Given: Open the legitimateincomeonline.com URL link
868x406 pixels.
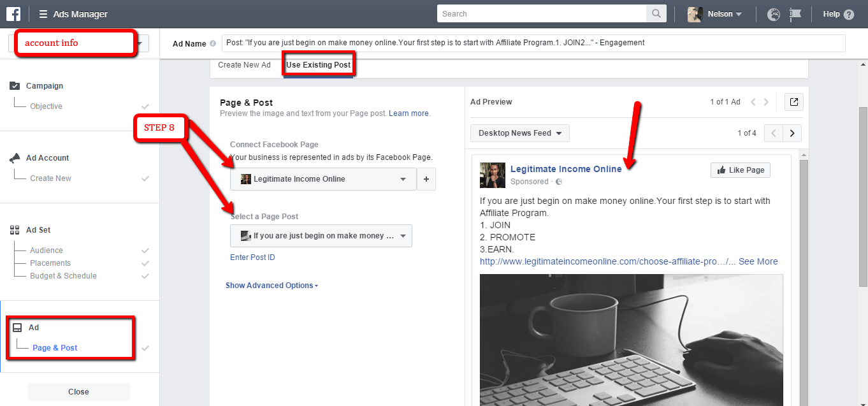Looking at the screenshot, I should click(x=608, y=261).
